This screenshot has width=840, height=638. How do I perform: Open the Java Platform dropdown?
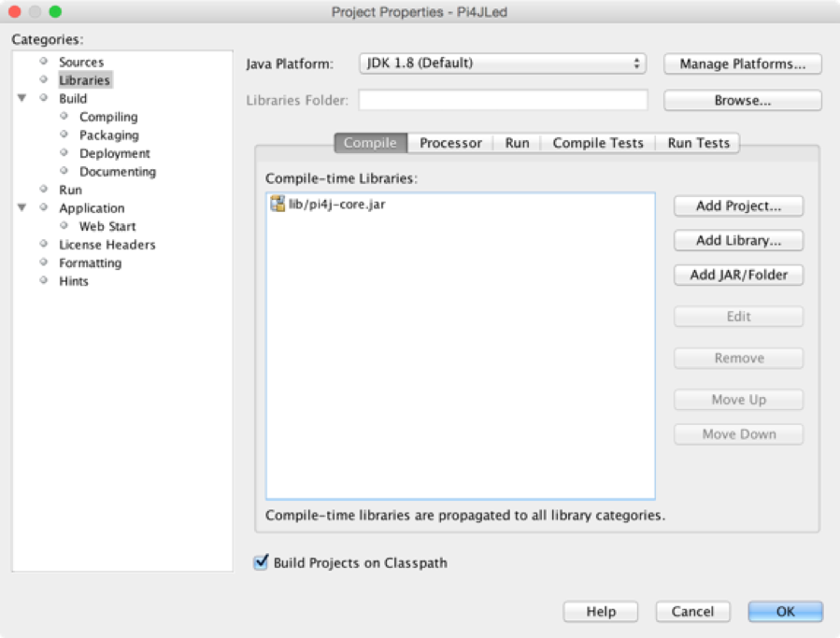503,64
